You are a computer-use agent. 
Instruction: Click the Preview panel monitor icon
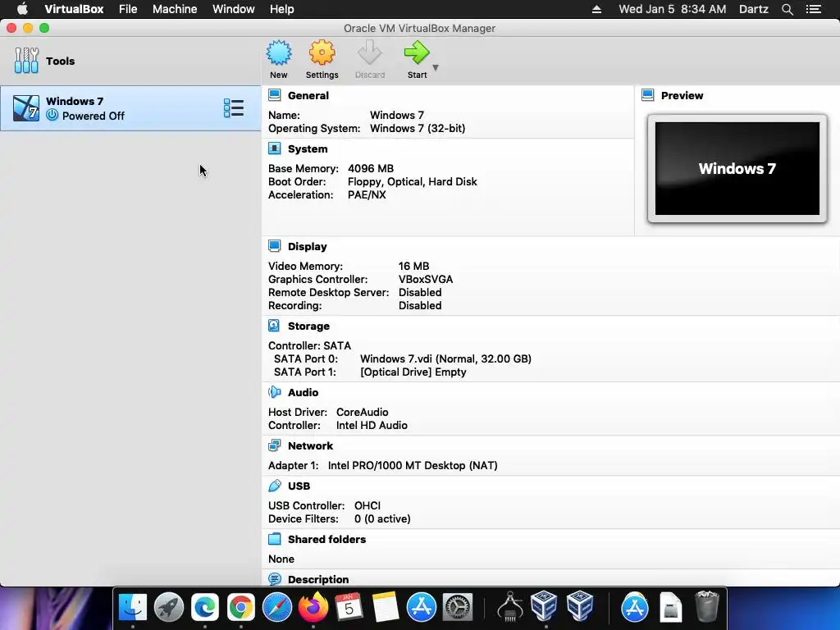coord(648,95)
